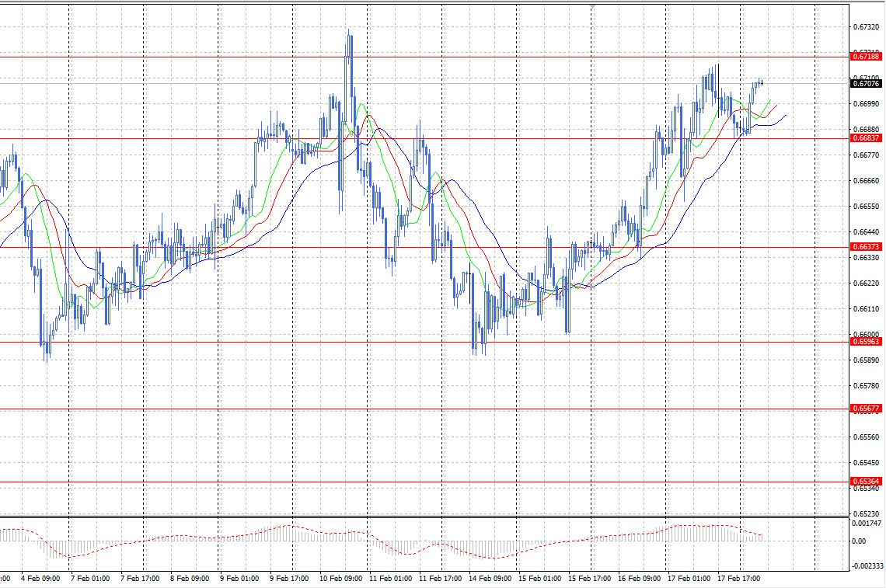Click the 4 Feb 09:00 time label
This screenshot has height=588, width=886.
pyautogui.click(x=40, y=579)
